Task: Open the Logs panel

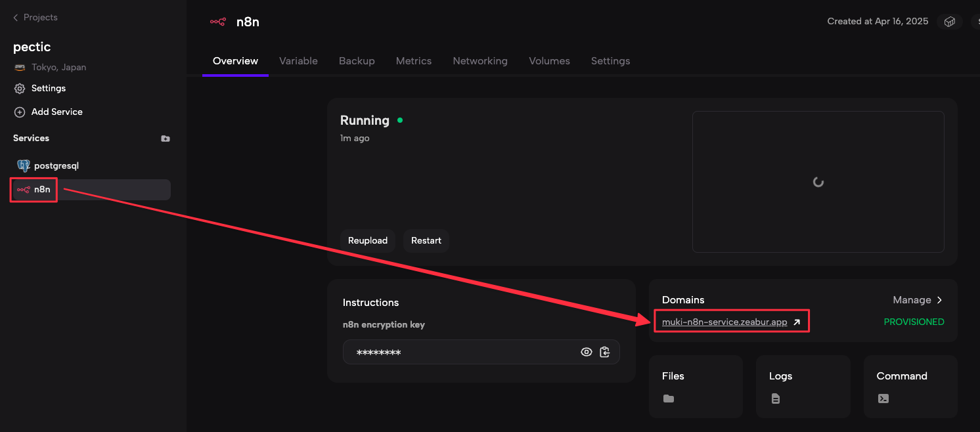Action: point(803,386)
